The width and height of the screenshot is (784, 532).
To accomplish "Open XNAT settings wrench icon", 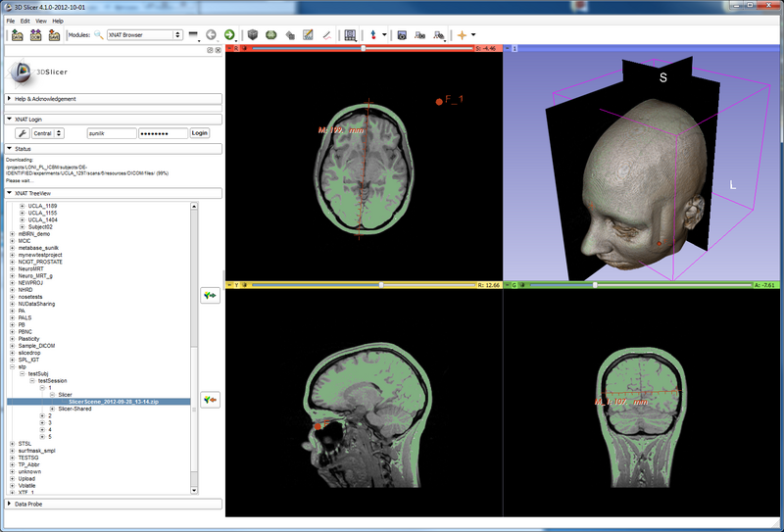I will coord(22,132).
